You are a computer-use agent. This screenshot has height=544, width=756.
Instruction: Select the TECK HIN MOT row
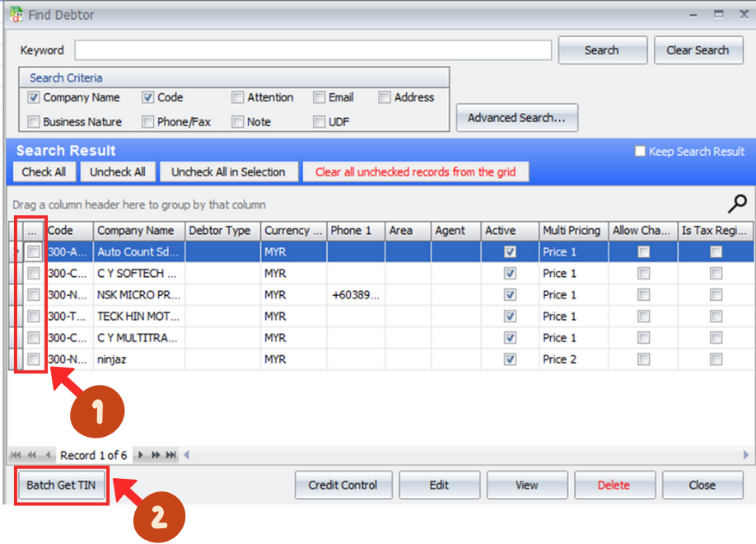(x=136, y=317)
